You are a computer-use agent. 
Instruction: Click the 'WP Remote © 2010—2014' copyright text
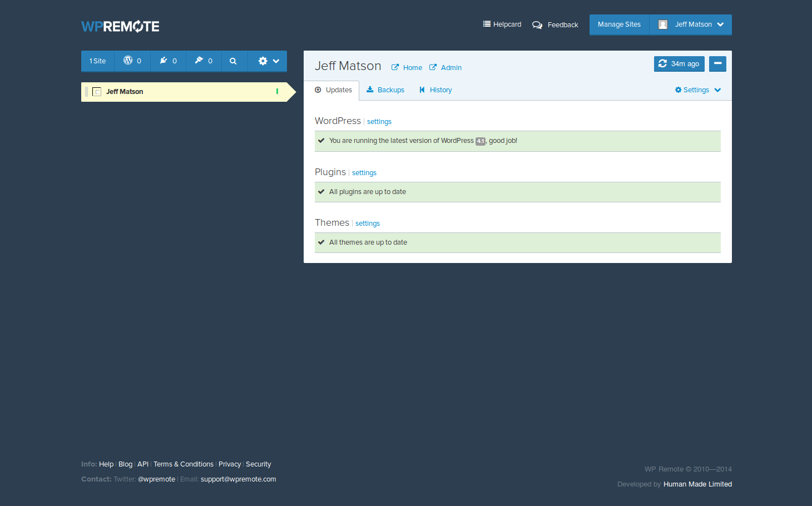[688, 469]
